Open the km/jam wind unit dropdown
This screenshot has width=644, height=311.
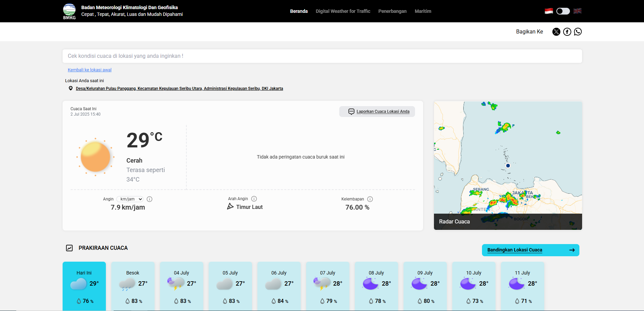pos(130,199)
